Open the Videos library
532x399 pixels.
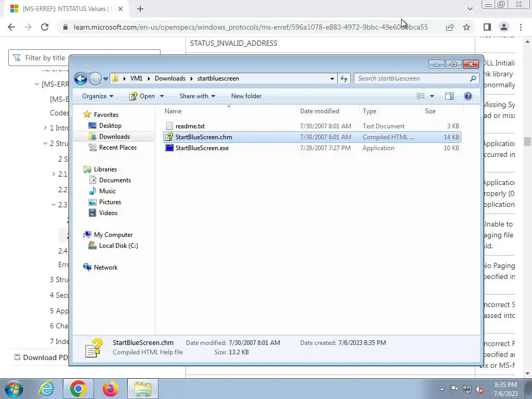(108, 212)
